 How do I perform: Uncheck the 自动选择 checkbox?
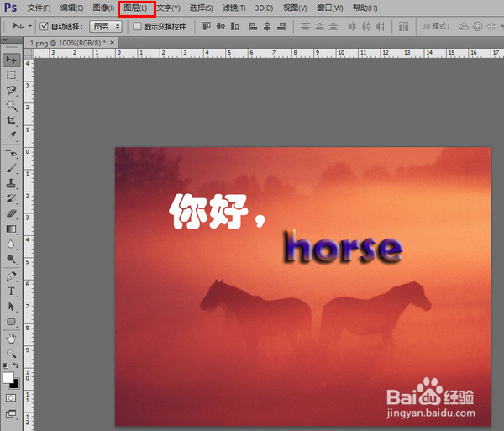tap(44, 26)
